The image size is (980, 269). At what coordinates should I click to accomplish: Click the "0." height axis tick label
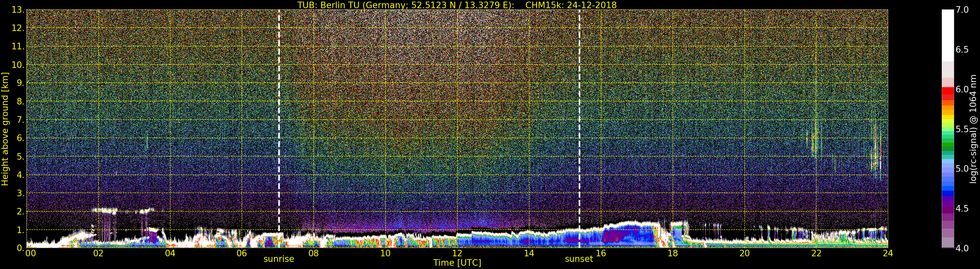20,248
